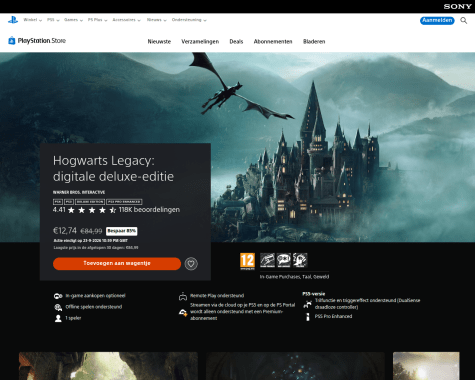475x380 pixels.
Task: Expand the Winkel dropdown menu
Action: point(33,20)
